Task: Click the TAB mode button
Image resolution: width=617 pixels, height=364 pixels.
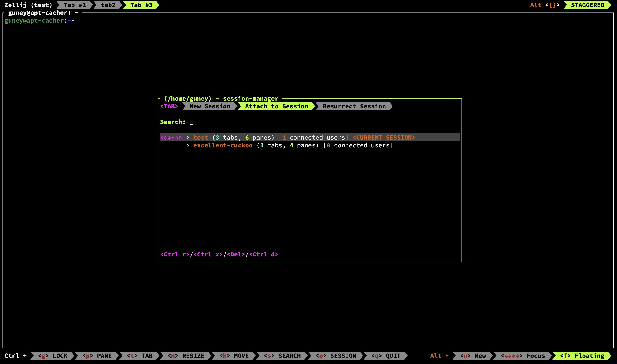Action: (x=140, y=356)
